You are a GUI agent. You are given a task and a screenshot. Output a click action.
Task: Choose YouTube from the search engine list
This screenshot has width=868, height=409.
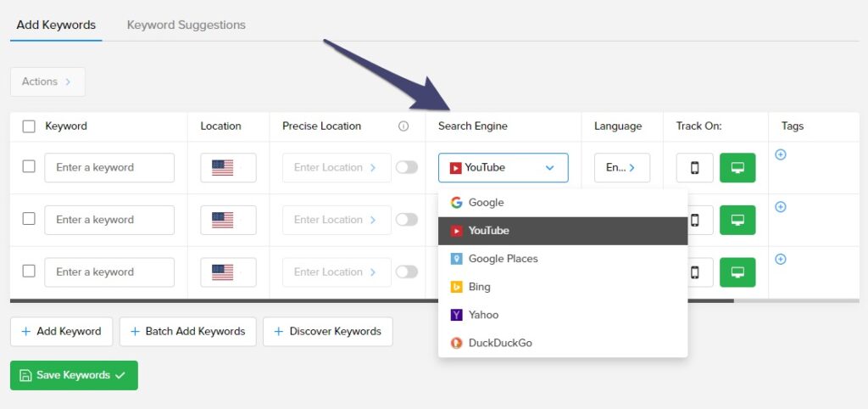[563, 231]
